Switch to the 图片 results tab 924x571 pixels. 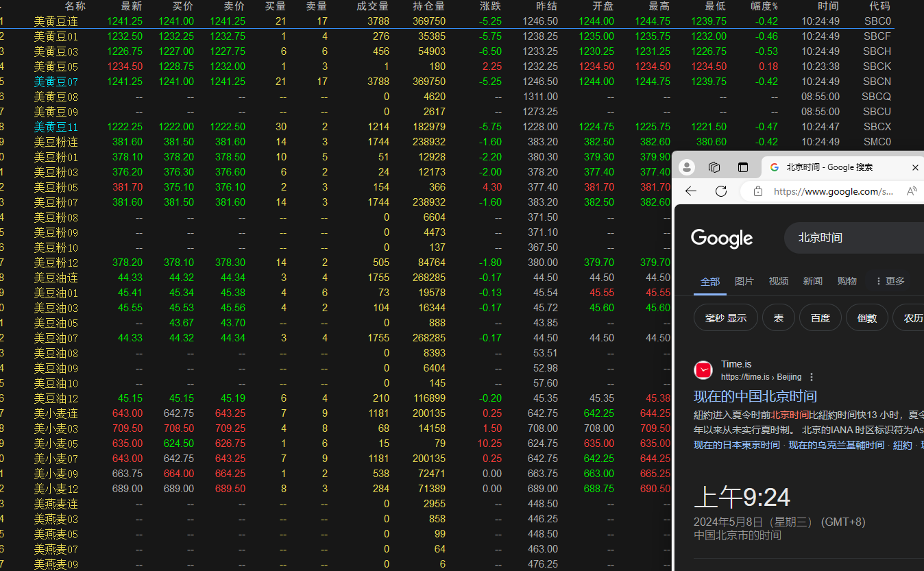coord(744,280)
